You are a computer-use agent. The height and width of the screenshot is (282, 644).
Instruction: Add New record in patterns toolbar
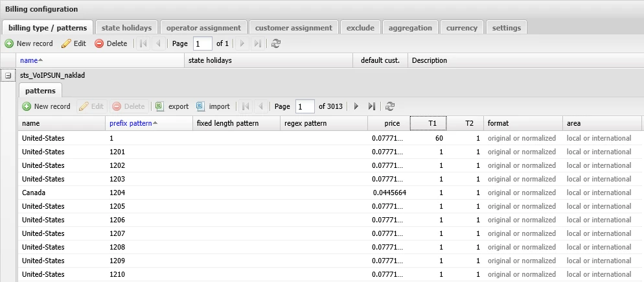[47, 106]
